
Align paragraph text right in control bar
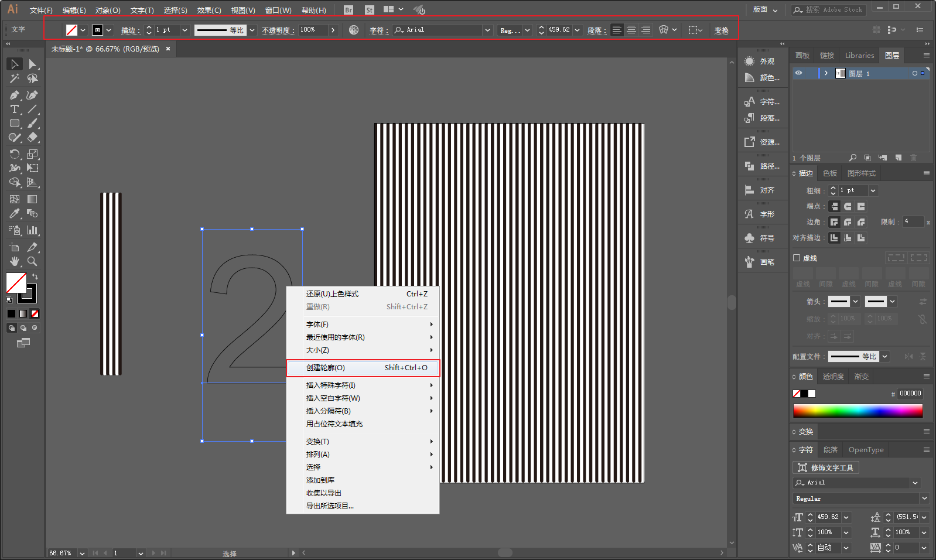click(645, 30)
